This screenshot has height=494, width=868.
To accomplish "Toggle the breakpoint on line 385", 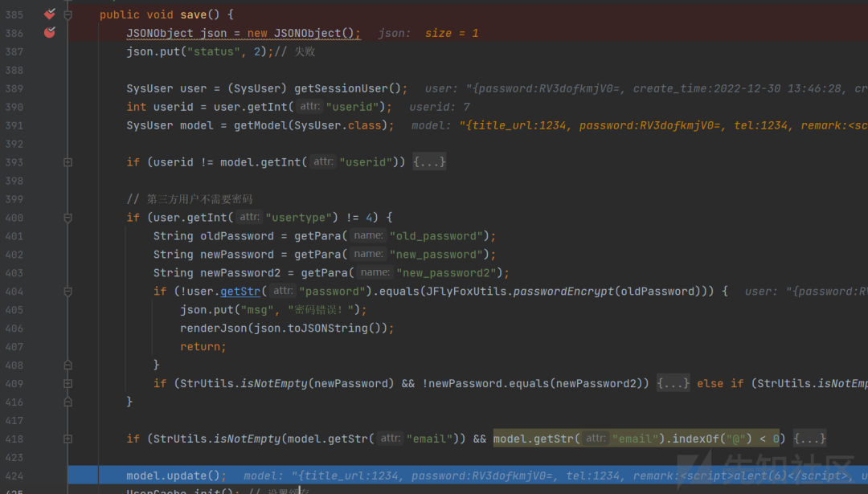I will 48,14.
